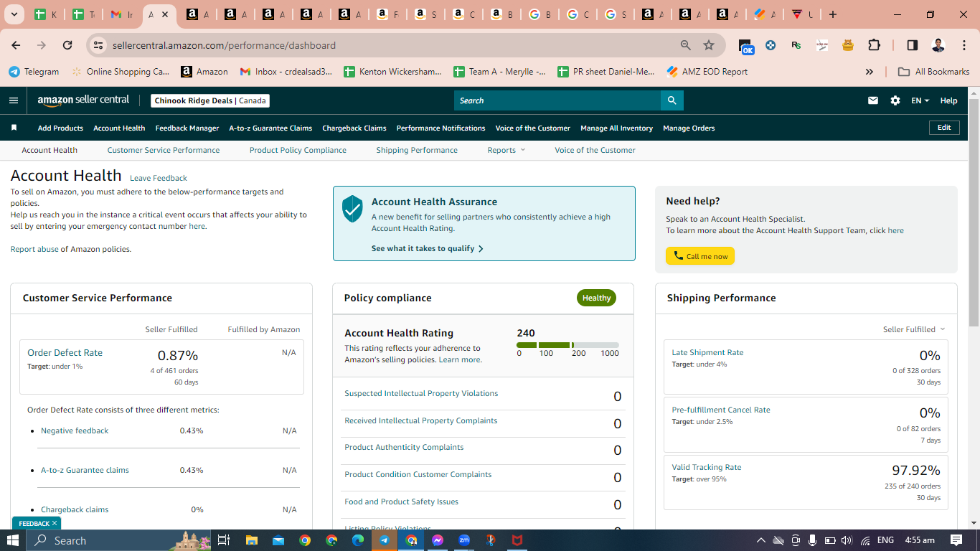The height and width of the screenshot is (551, 980).
Task: Open the All Bookmarks folder
Action: pyautogui.click(x=934, y=72)
